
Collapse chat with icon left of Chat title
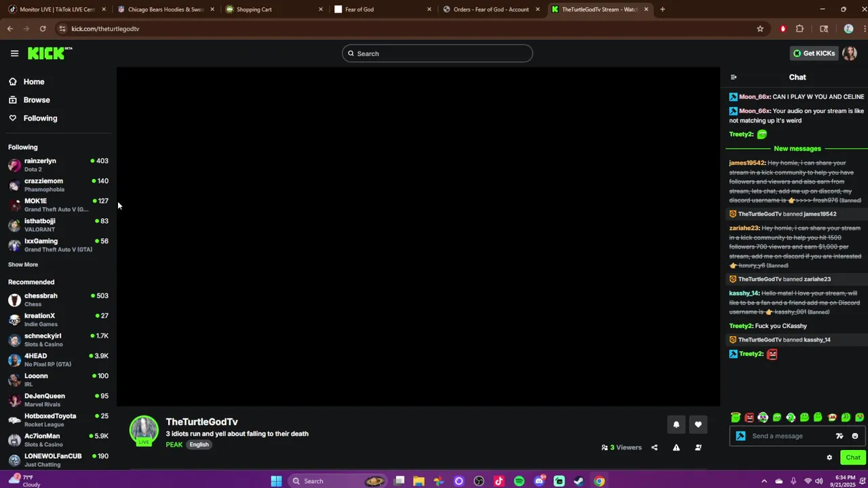733,77
